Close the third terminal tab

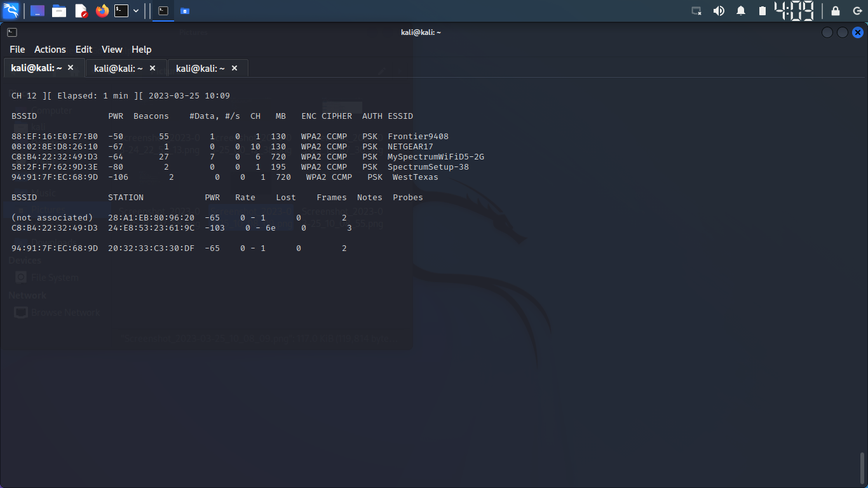pyautogui.click(x=234, y=67)
